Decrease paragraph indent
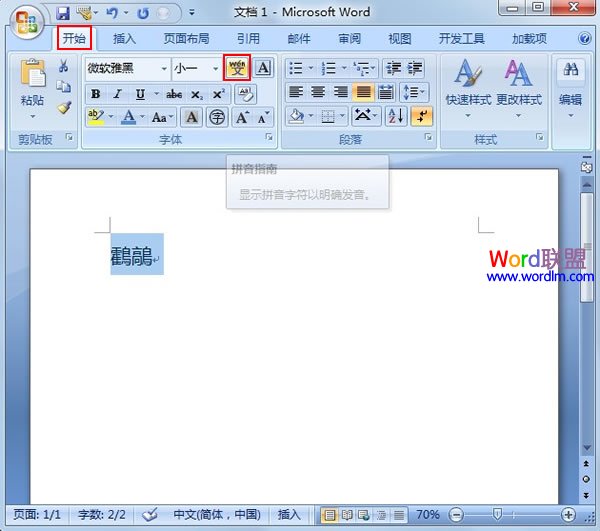 click(x=393, y=68)
